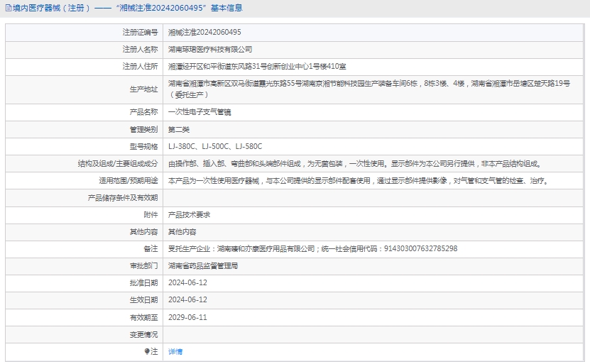Select product name 一次性电子支气管镜
The height and width of the screenshot is (364, 590).
(200, 111)
